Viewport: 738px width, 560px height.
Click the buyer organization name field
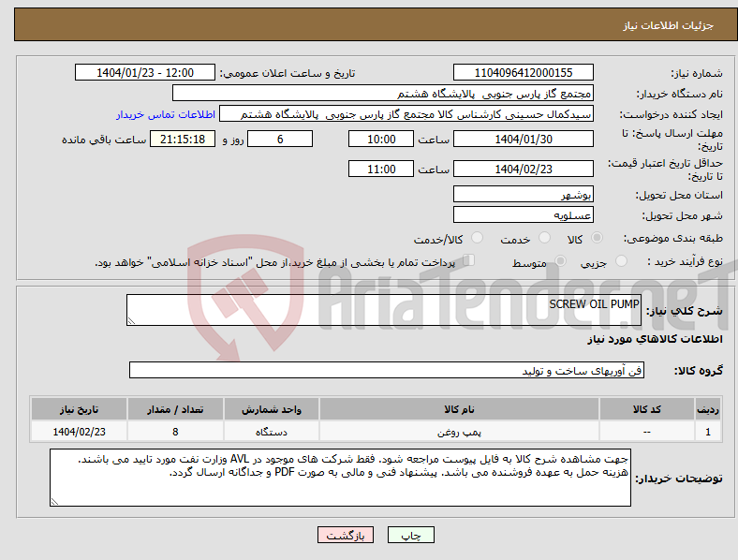(383, 93)
